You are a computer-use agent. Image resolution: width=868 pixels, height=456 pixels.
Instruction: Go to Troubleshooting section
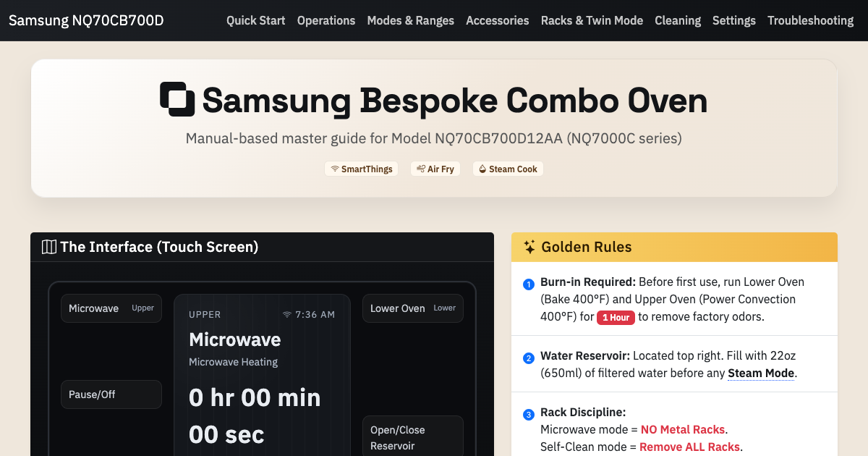[811, 20]
